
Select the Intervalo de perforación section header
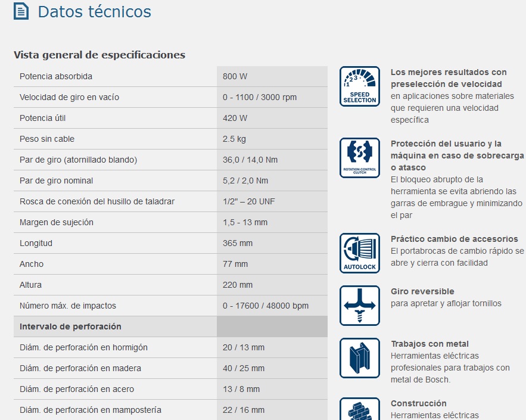tap(70, 326)
